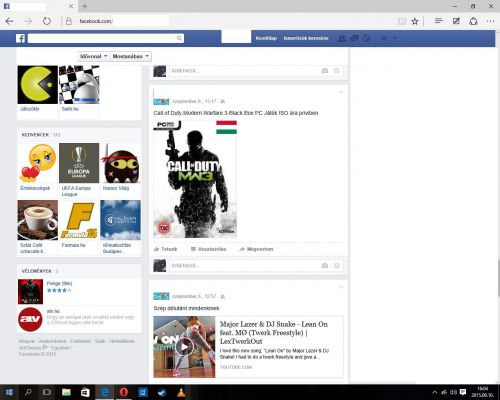Go back with browser back arrow
The image size is (500, 400).
9,21
